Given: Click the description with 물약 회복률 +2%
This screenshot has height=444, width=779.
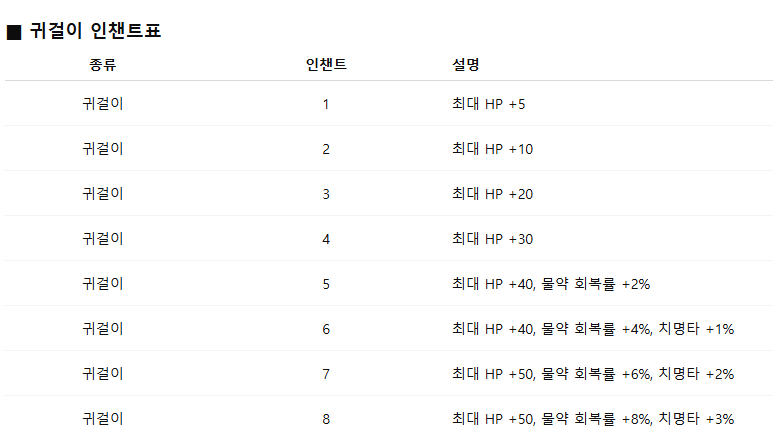Looking at the screenshot, I should pos(551,284).
